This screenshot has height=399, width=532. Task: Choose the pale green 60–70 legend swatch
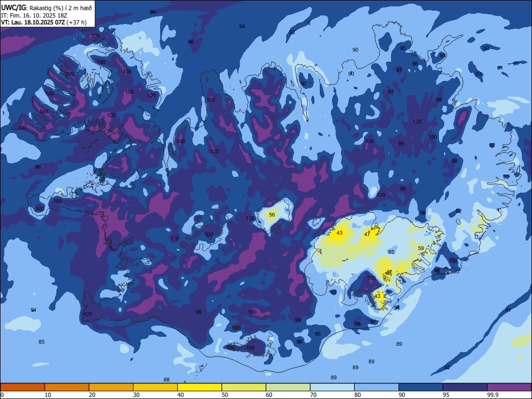[x=288, y=387]
